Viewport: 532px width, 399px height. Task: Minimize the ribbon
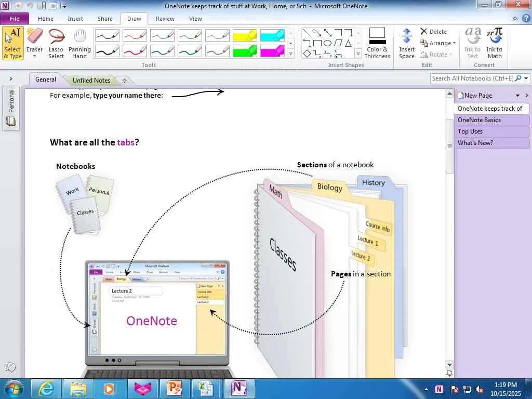(x=515, y=19)
